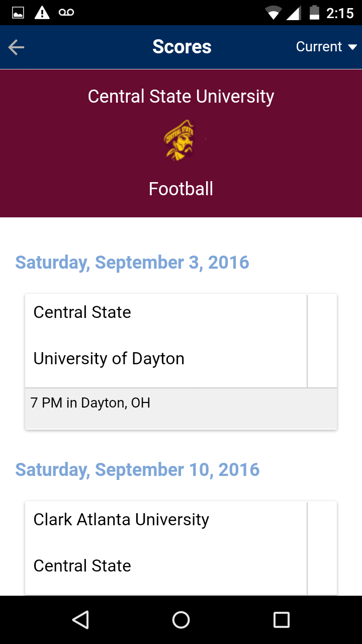Select University of Dayton team row
Viewport: 362px width, 644px height.
click(x=109, y=359)
